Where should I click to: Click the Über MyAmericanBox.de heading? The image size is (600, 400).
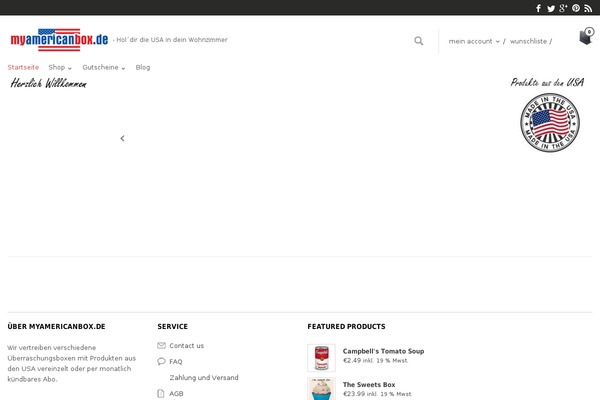click(56, 327)
